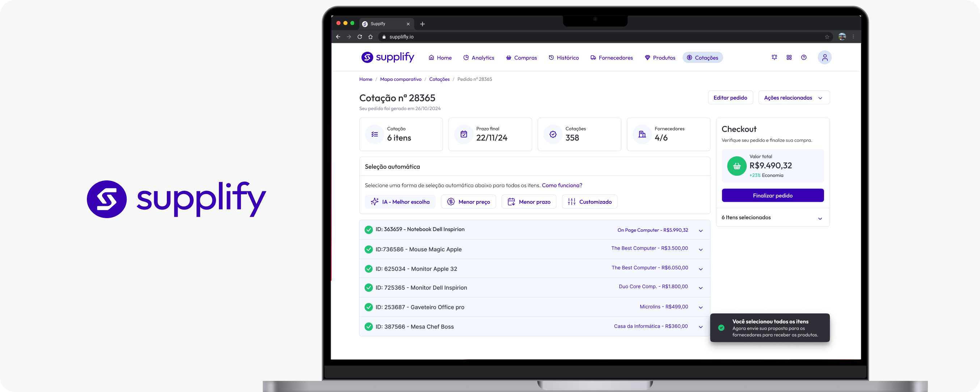This screenshot has width=980, height=392.
Task: Open the Histórico menu item
Action: coord(563,58)
